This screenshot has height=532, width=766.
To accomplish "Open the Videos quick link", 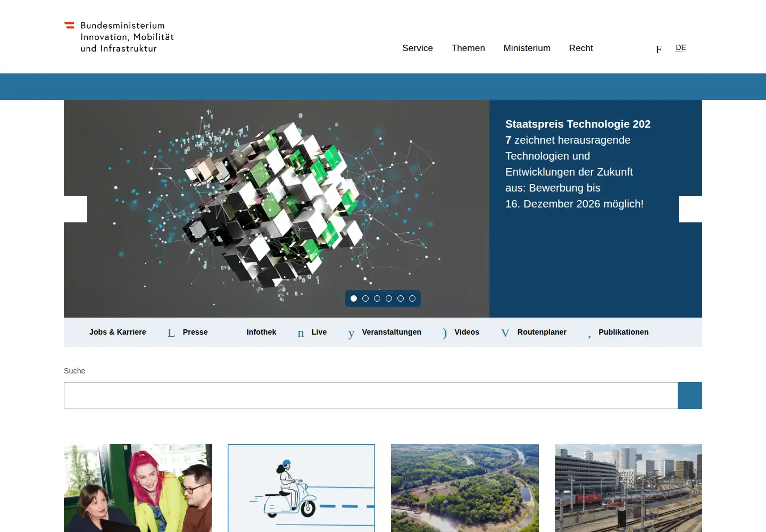I will tap(467, 332).
